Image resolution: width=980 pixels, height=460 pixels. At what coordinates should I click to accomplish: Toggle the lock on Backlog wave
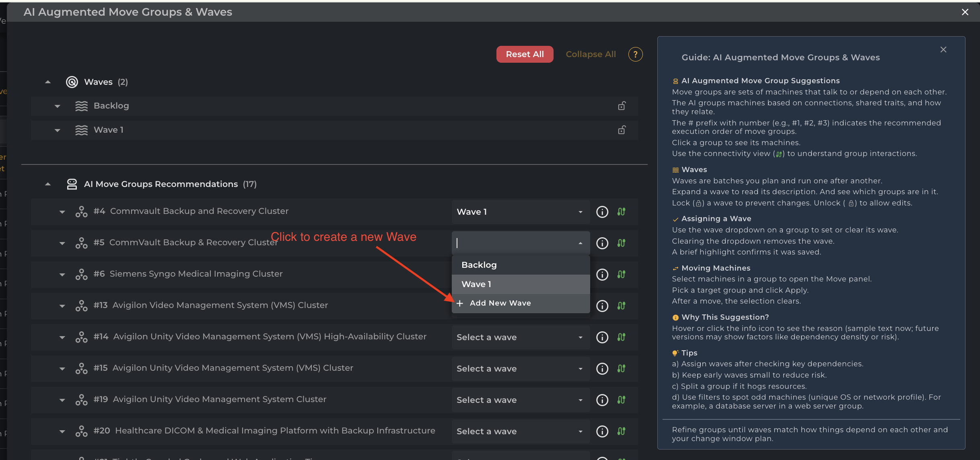622,106
